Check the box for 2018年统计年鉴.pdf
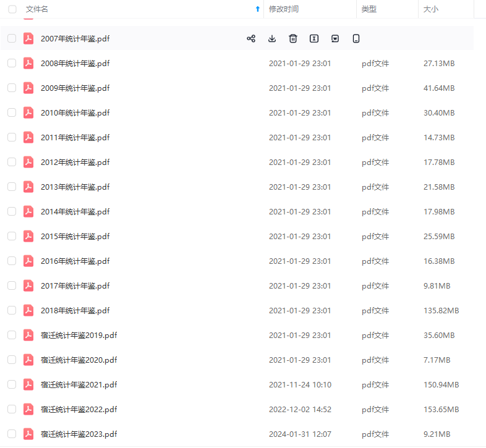Screen dimensions: 486x448 coord(12,310)
